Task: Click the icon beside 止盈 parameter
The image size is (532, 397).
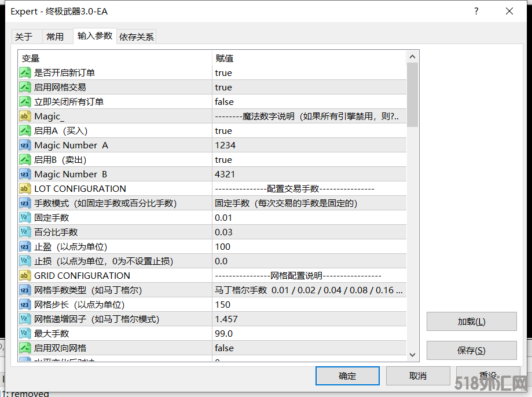Action: click(25, 247)
